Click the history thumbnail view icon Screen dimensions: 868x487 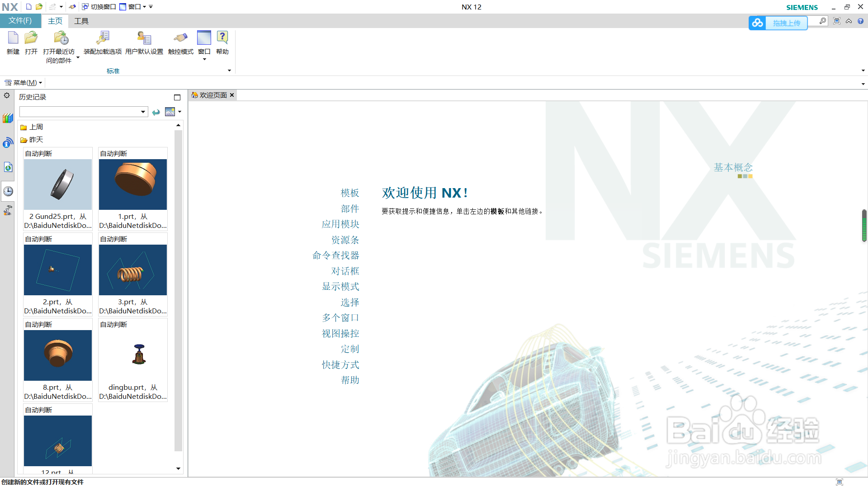click(x=170, y=112)
